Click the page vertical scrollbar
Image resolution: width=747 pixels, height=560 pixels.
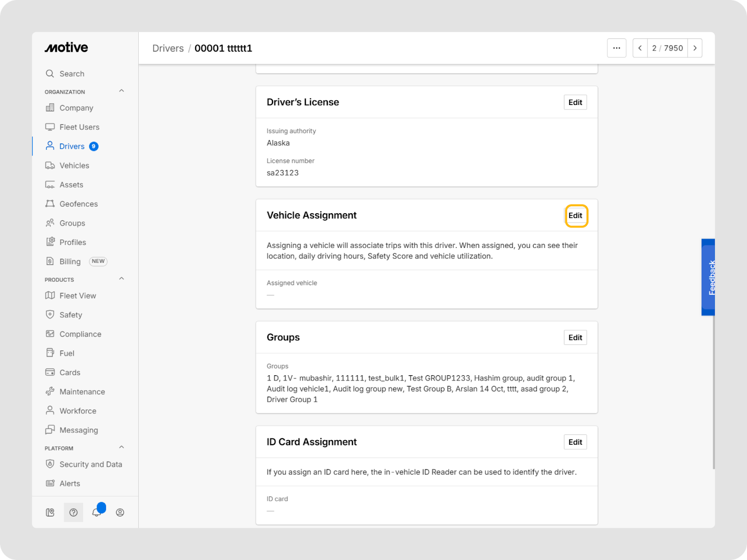pyautogui.click(x=714, y=392)
